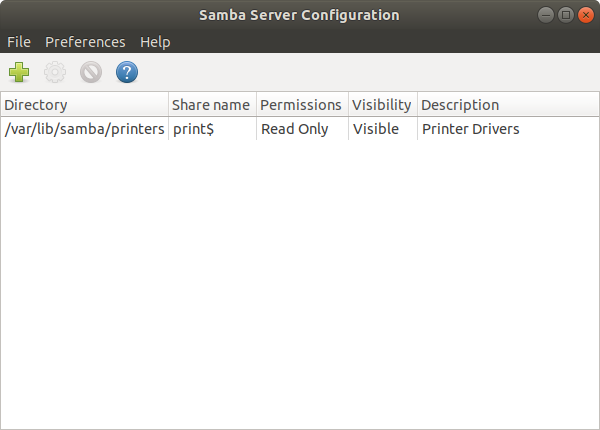Screen dimensions: 600x430
Task: Sort by the Share name column header
Action: click(x=212, y=104)
